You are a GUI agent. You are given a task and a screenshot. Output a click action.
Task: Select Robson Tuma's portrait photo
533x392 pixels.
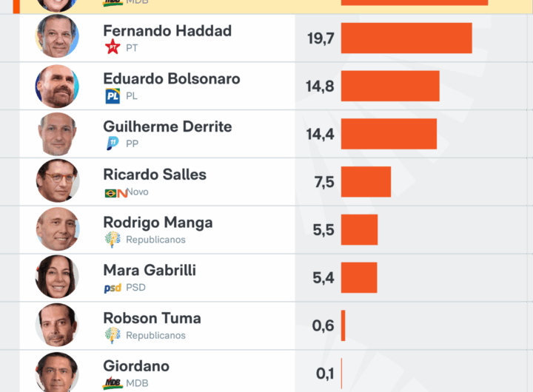pyautogui.click(x=57, y=325)
